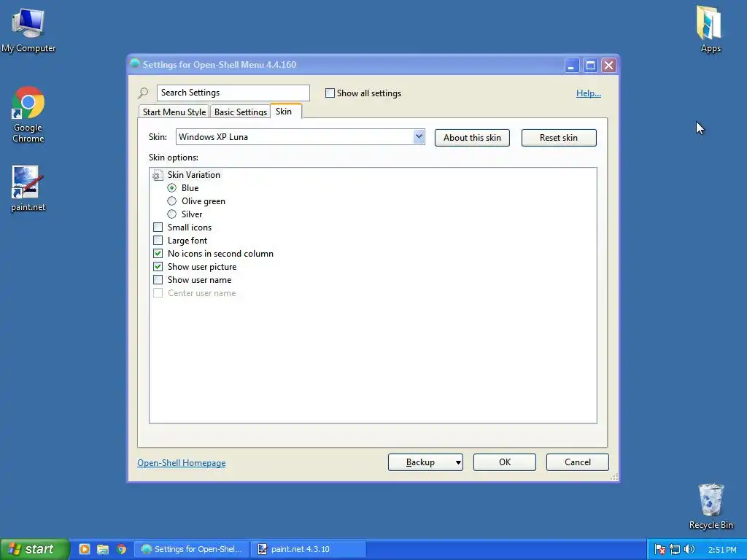Enable the Small icons checkbox
Screen dimensions: 747x560
tap(158, 227)
